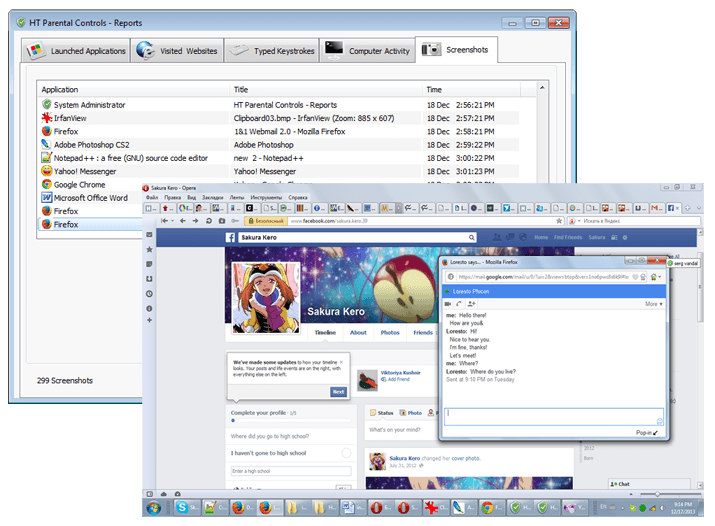Click the scroll up arrow of the reports list
This screenshot has width=715, height=526.
coord(542,88)
